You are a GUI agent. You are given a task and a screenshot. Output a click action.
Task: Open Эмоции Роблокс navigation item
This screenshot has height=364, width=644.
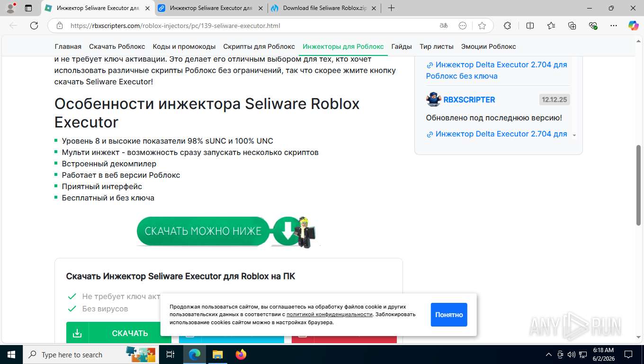click(x=489, y=46)
